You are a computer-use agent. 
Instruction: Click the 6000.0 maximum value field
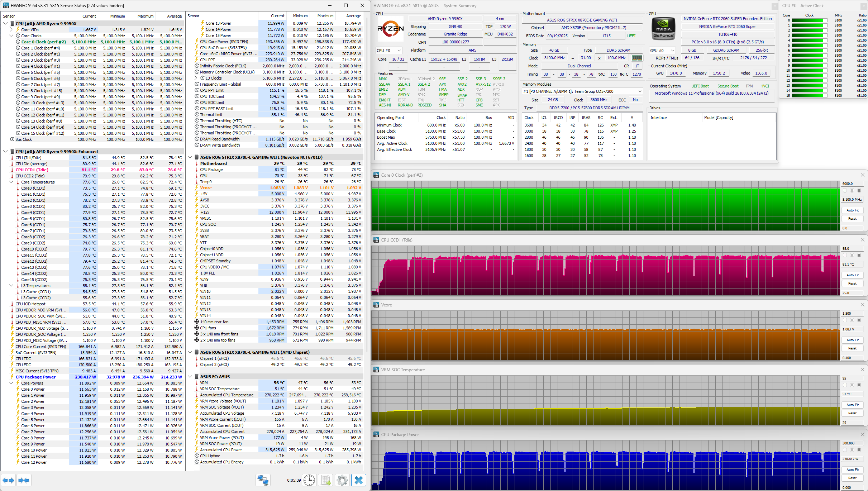852,184
